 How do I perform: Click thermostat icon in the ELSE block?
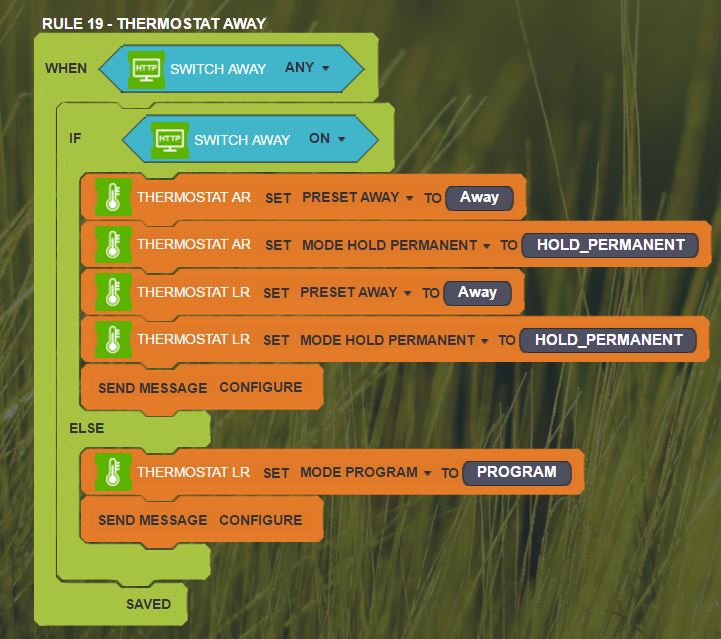coord(113,472)
